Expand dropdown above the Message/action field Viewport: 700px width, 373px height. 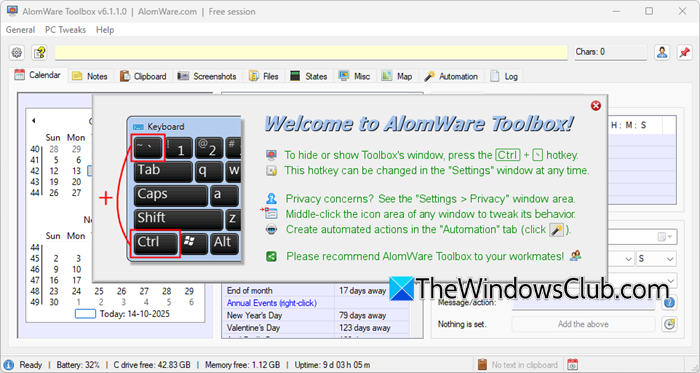pyautogui.click(x=671, y=281)
